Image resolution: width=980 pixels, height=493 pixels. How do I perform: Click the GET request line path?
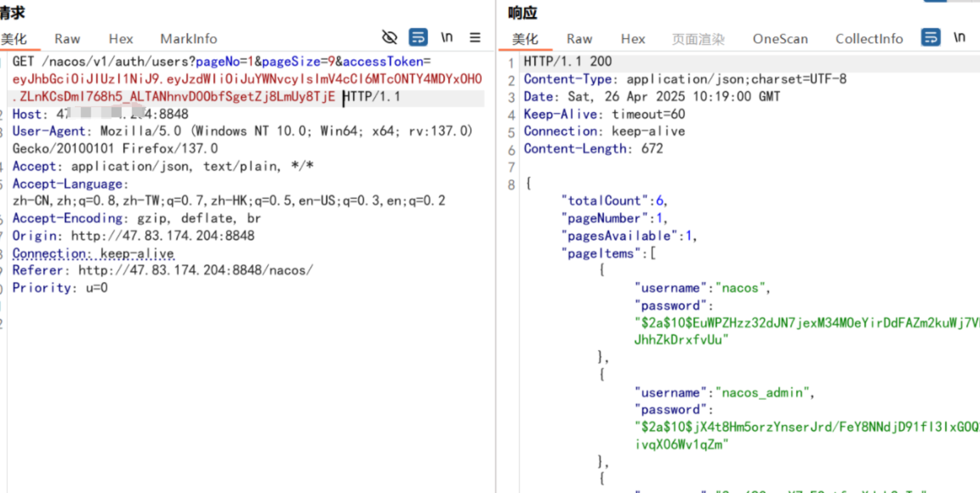click(119, 62)
